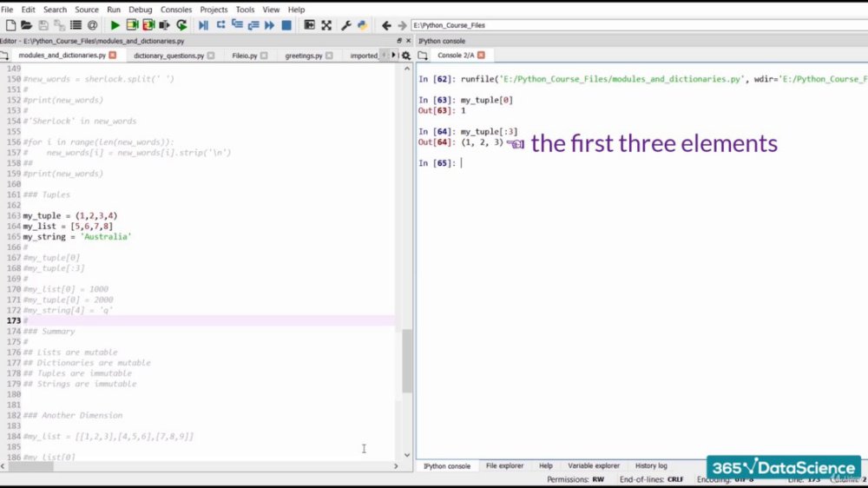Re-run the last script icon
Image resolution: width=868 pixels, height=488 pixels.
coord(181,25)
